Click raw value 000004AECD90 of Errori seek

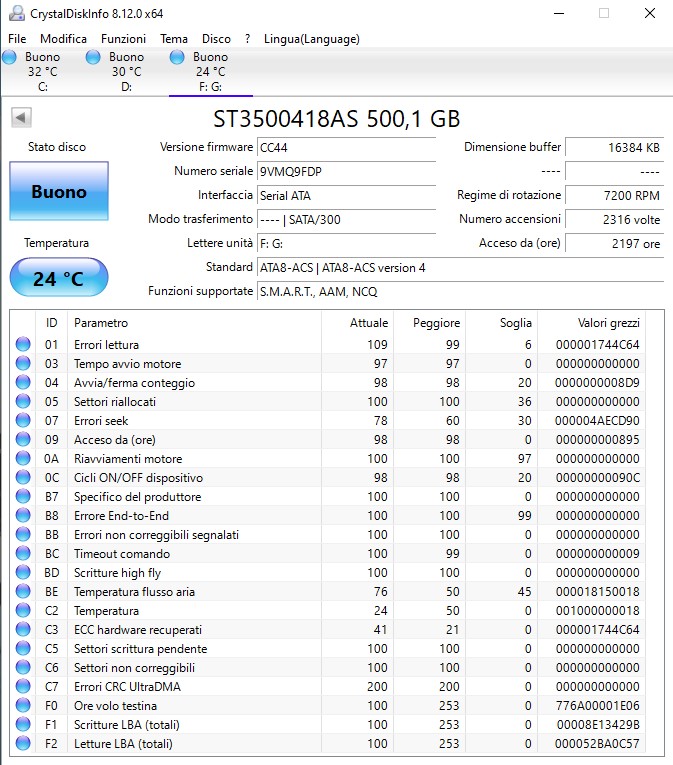click(x=597, y=421)
